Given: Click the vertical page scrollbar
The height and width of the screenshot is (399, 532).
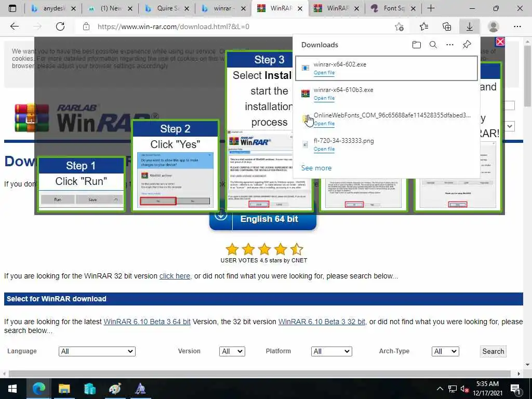Looking at the screenshot, I should point(528,76).
